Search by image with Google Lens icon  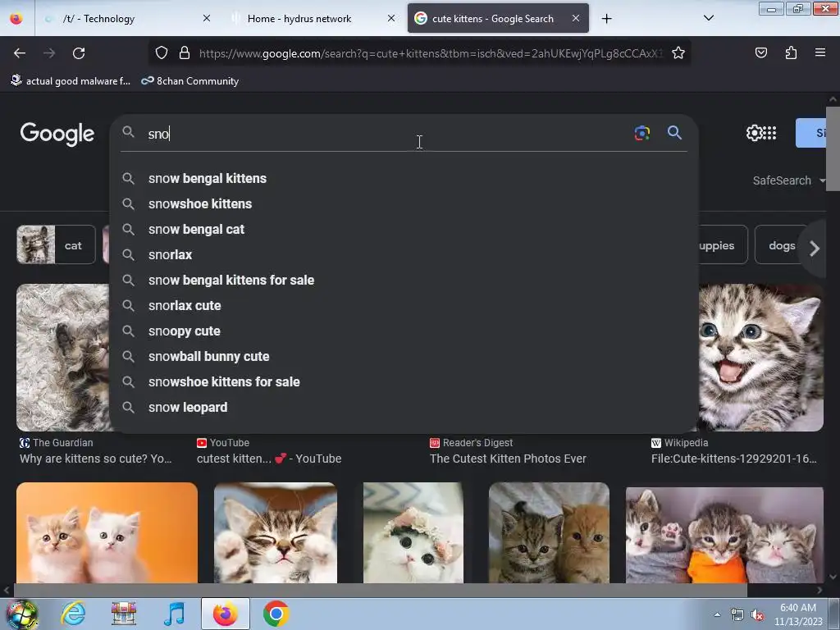click(641, 133)
